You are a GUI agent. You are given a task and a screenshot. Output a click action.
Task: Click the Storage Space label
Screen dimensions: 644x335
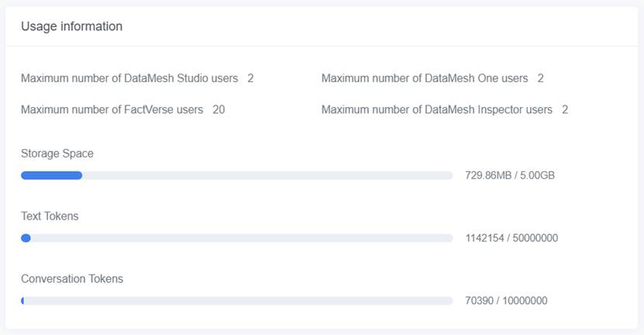(57, 154)
